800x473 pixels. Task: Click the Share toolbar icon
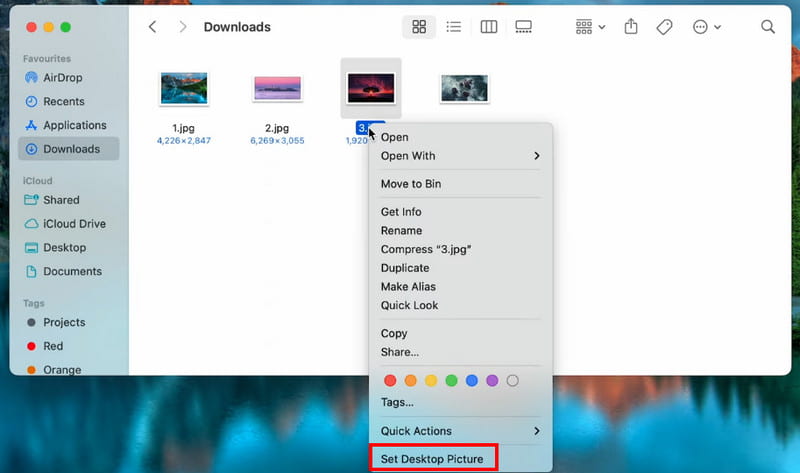click(631, 27)
